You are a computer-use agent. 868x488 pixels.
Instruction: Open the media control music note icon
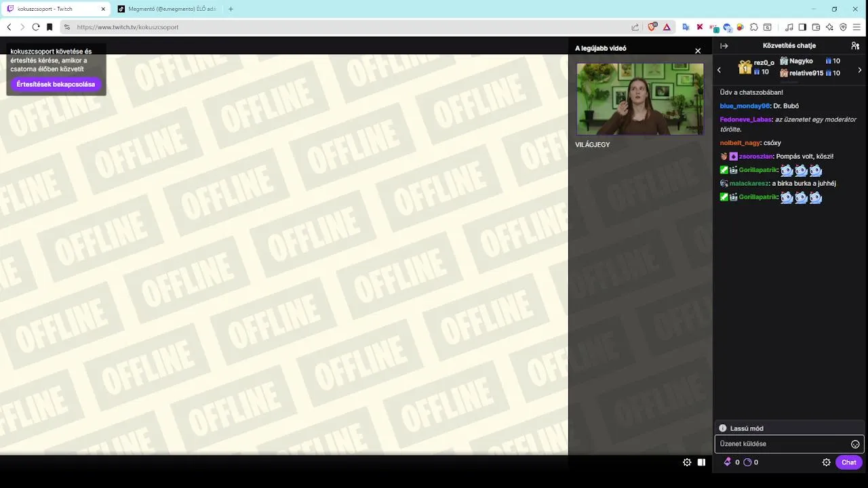click(x=789, y=27)
